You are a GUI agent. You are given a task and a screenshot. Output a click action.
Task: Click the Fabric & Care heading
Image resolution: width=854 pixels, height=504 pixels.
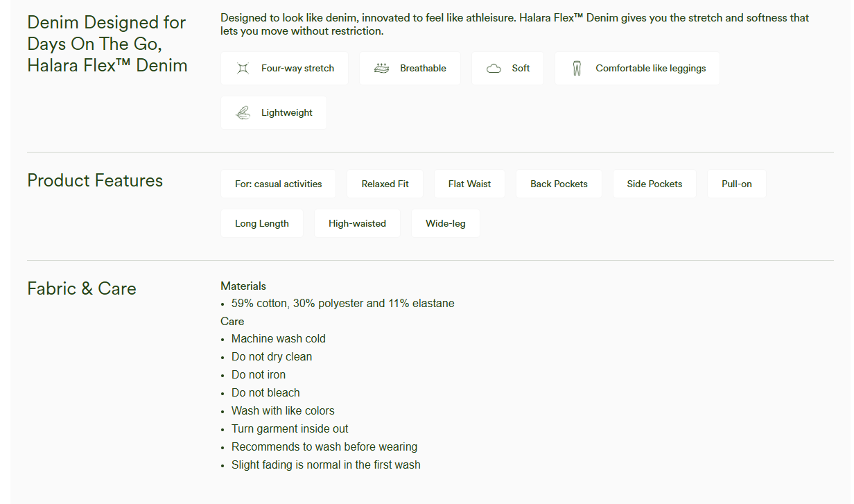point(82,289)
